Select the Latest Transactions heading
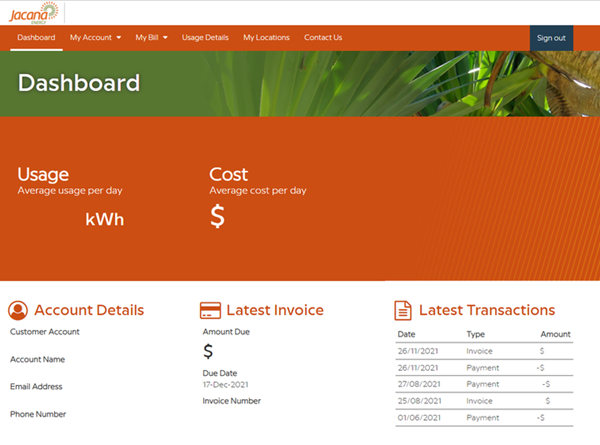The image size is (600, 445). (x=487, y=310)
